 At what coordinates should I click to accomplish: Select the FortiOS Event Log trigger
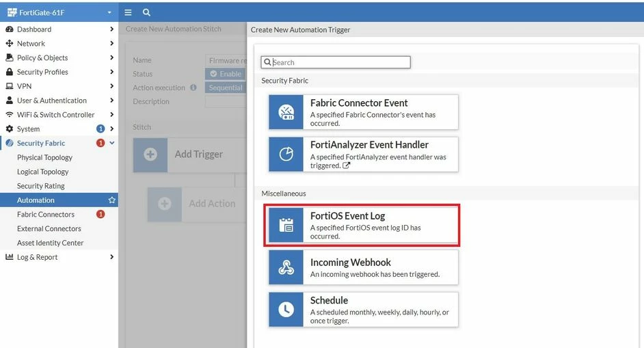(x=364, y=225)
